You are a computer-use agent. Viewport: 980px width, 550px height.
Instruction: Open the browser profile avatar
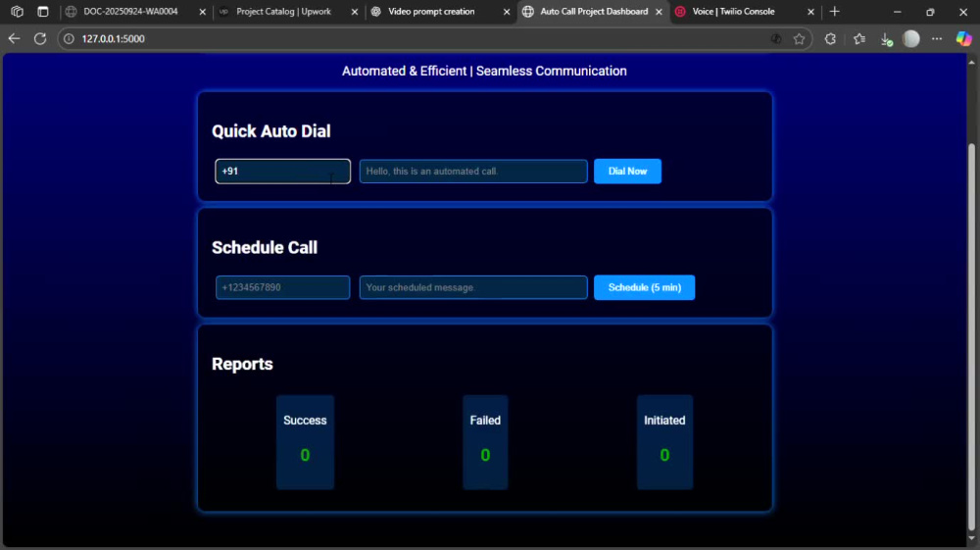[911, 39]
